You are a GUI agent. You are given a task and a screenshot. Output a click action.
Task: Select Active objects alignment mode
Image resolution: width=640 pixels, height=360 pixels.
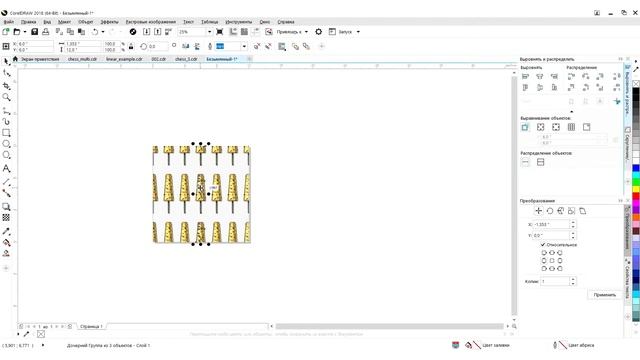[525, 127]
